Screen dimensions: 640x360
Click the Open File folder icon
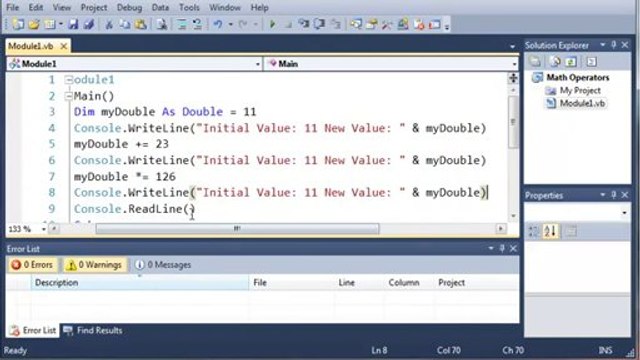(34, 24)
